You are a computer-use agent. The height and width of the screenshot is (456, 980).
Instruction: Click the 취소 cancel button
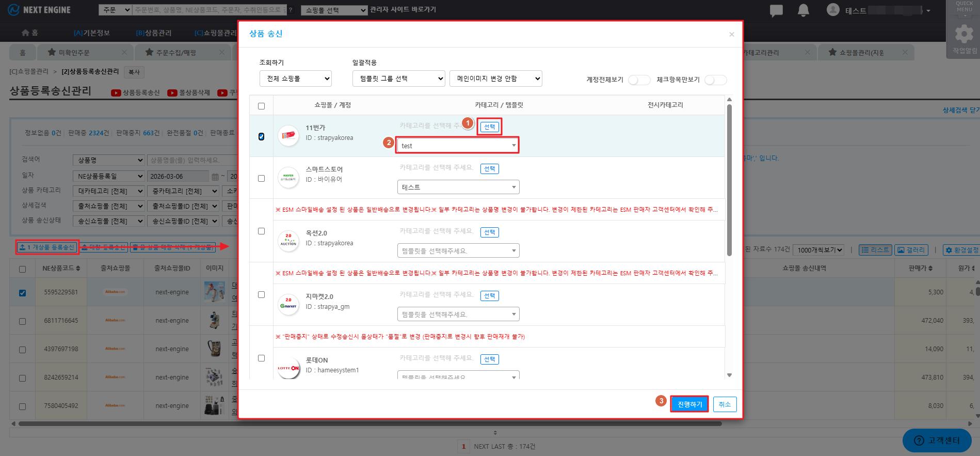pos(725,404)
